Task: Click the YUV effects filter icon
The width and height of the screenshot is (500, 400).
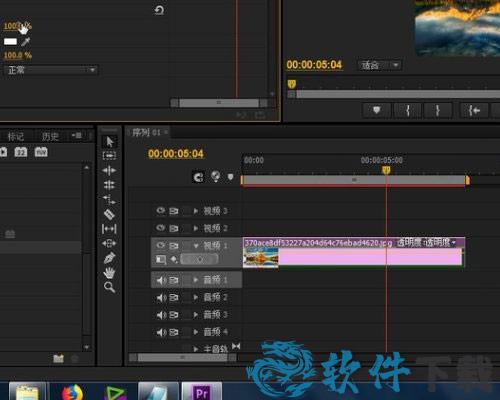Action: (x=41, y=152)
